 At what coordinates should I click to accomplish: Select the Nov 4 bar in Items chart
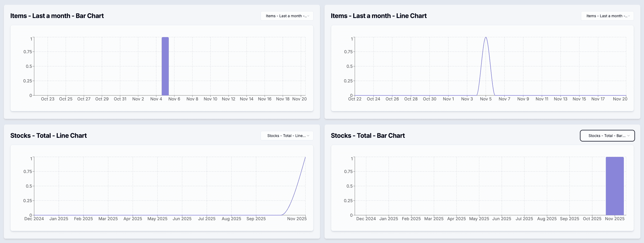point(165,66)
